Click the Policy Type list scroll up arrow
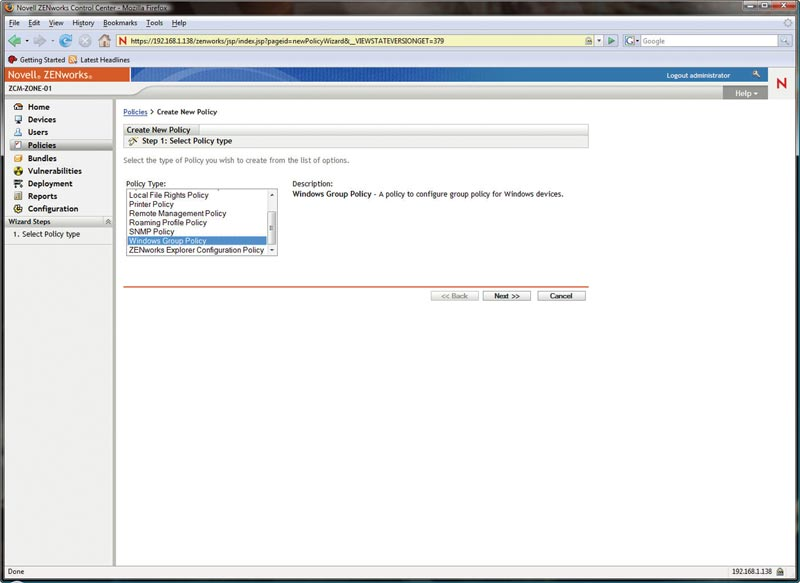800x583 pixels. click(x=272, y=195)
